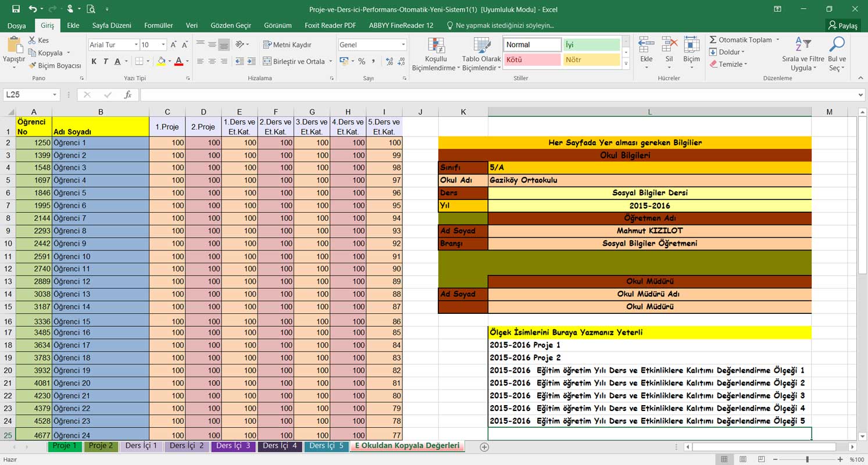Click the fill color bucket icon
This screenshot has height=465, width=868.
pos(161,61)
